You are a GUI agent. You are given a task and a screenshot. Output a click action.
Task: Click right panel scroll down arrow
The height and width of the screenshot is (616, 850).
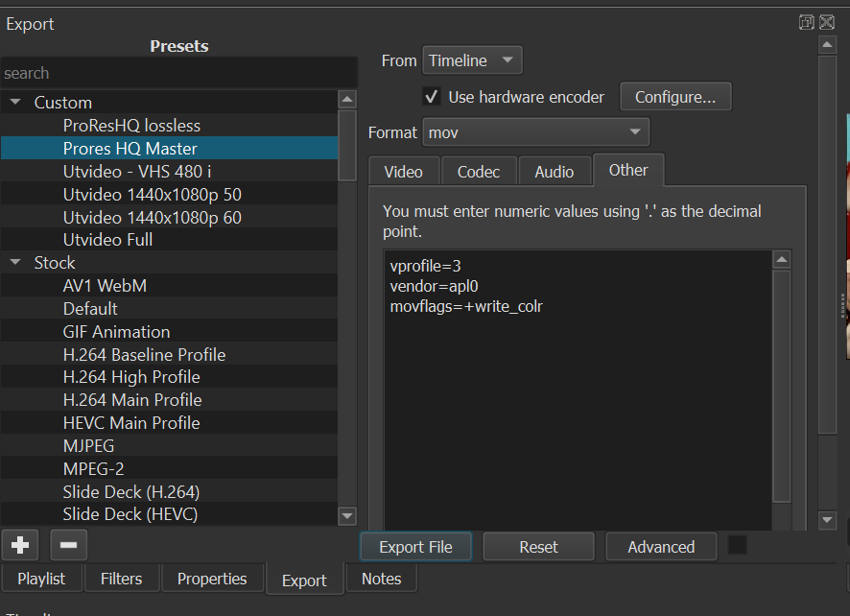point(827,519)
